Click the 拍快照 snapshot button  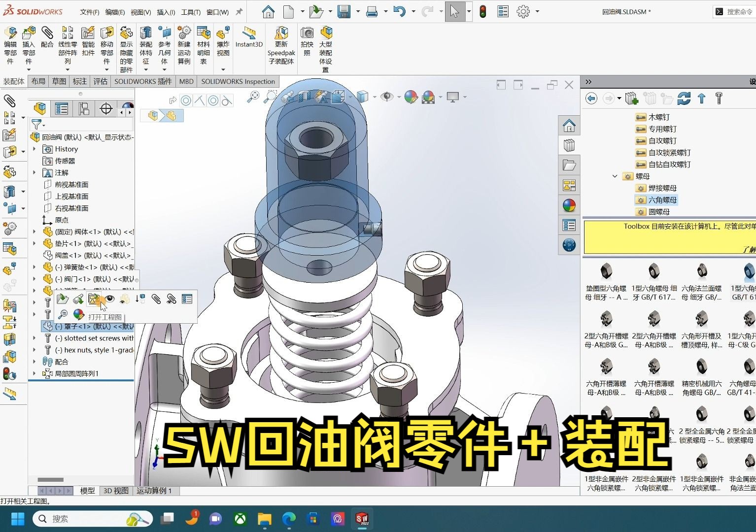pyautogui.click(x=307, y=41)
